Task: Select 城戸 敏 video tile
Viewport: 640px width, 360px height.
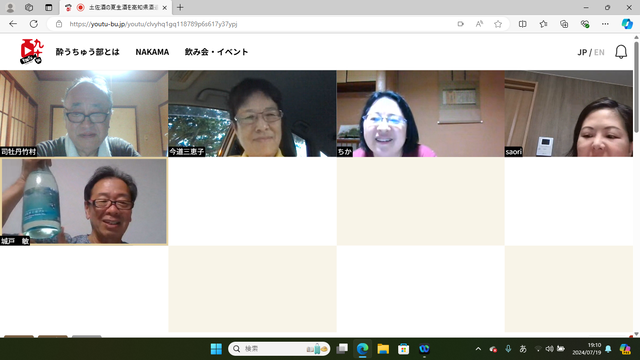Action: 84,202
